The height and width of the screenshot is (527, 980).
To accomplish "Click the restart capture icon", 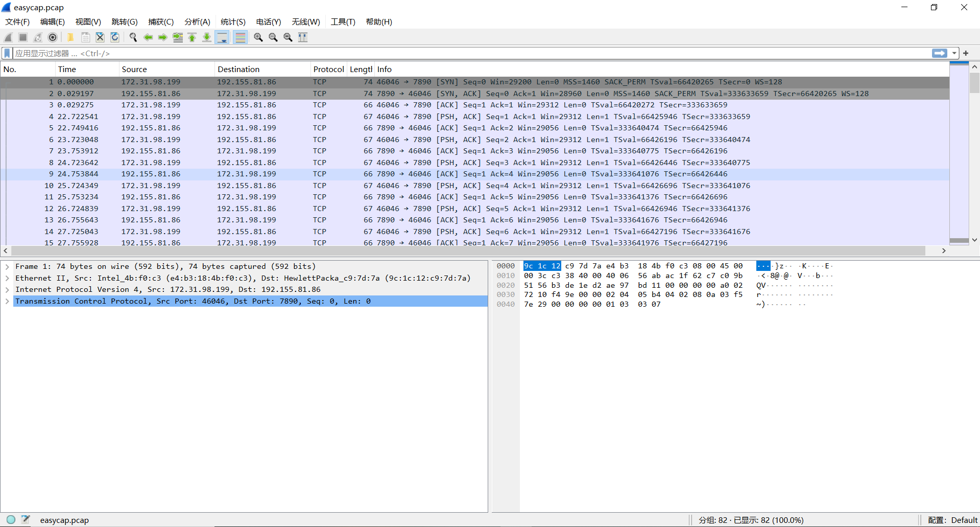I will click(38, 37).
